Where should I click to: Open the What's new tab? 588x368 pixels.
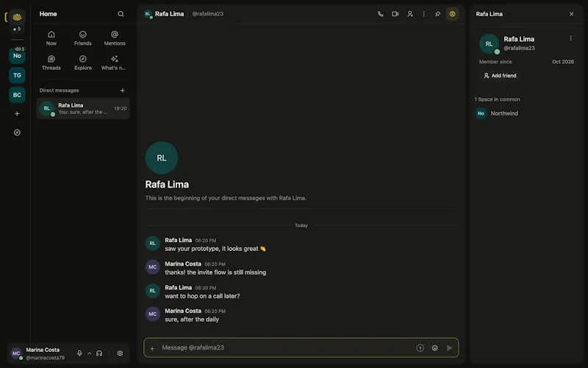(114, 63)
